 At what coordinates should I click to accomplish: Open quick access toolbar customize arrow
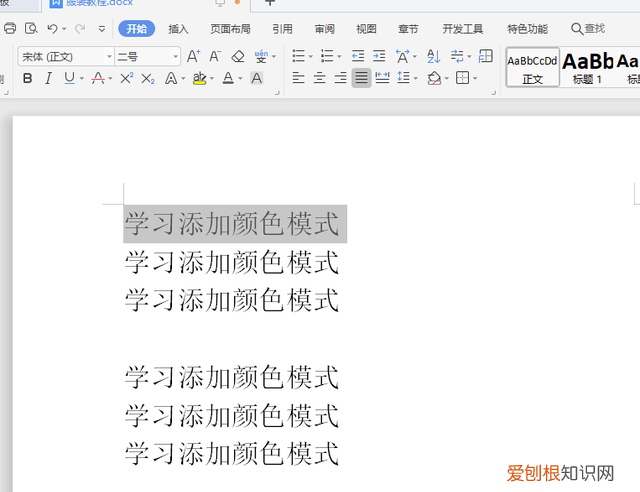click(x=102, y=29)
